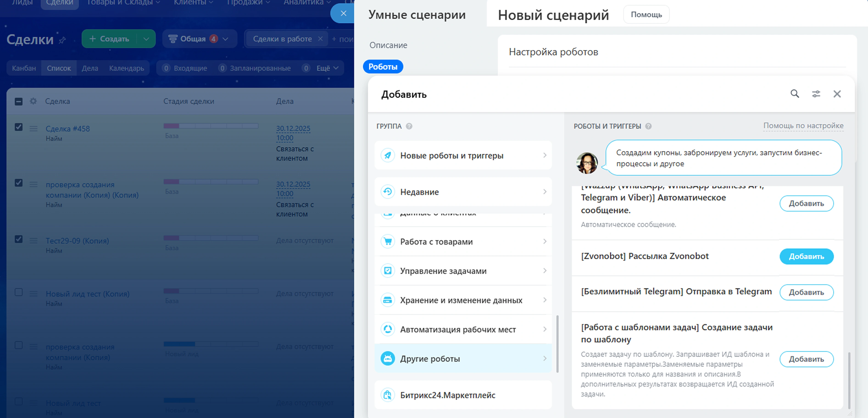
Task: Open the Описание section in Умные сценарии
Action: 388,45
